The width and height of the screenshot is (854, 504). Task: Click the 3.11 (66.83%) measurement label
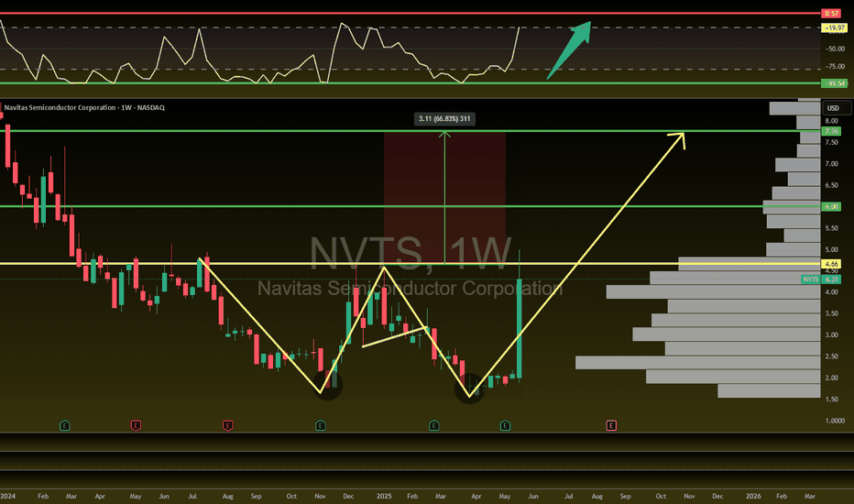tap(444, 119)
